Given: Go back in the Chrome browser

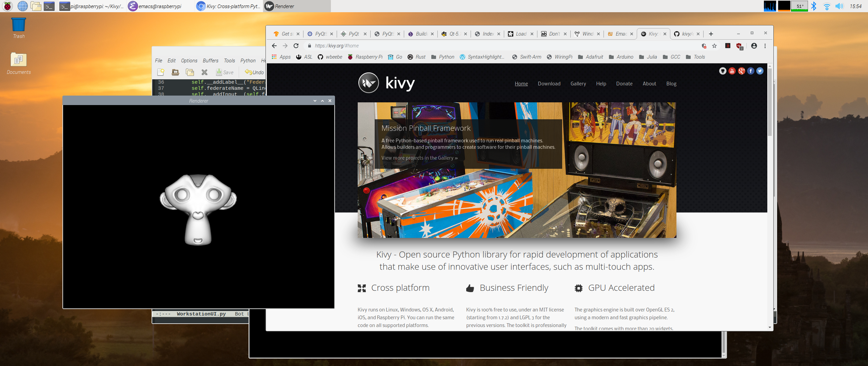Looking at the screenshot, I should pyautogui.click(x=274, y=46).
